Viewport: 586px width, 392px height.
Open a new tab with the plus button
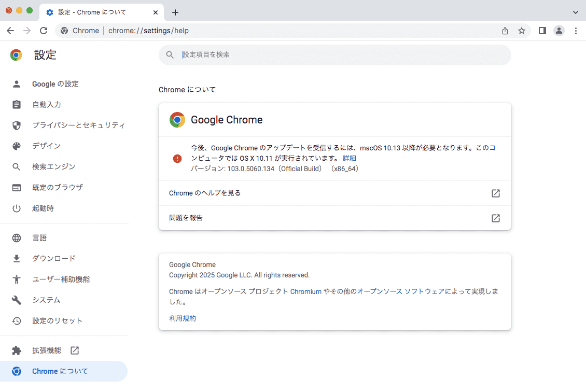coord(175,12)
